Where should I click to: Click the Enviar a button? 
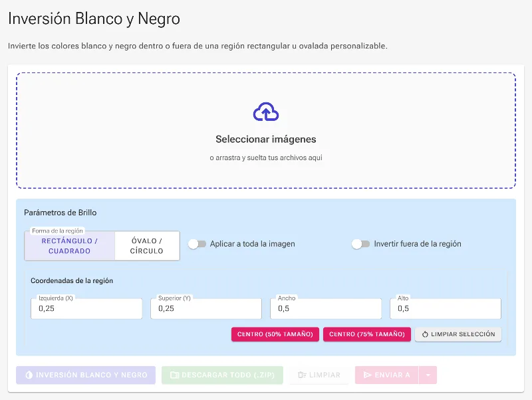coord(387,375)
